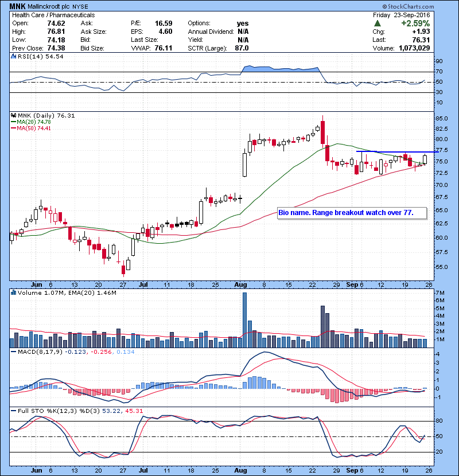Click the tall August 1 volume spike bar

[244, 319]
